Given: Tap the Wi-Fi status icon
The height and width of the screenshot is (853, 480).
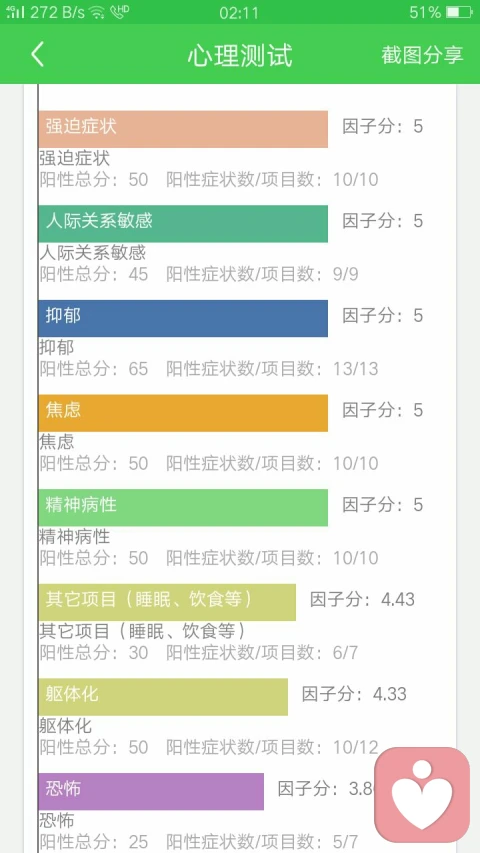Looking at the screenshot, I should tap(97, 13).
